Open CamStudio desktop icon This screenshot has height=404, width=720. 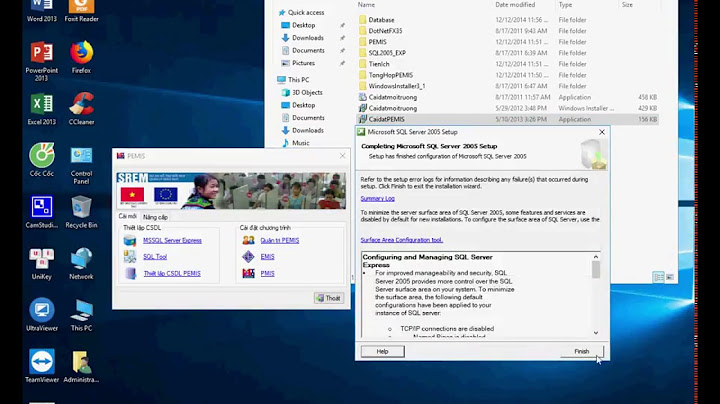[41, 212]
